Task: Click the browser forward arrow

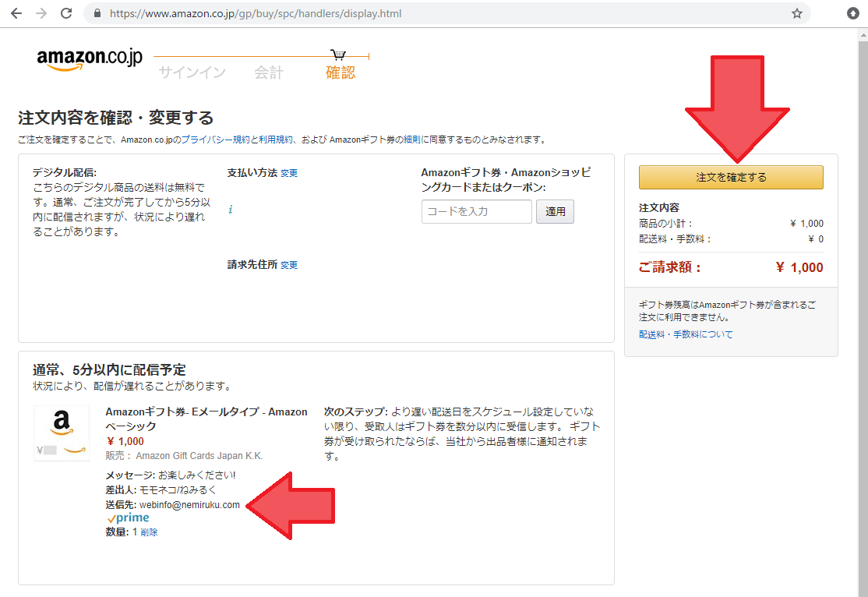Action: (x=41, y=13)
